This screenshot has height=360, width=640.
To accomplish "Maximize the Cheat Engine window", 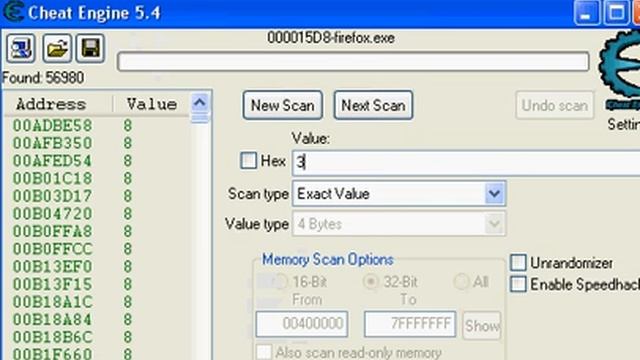I will pos(616,12).
